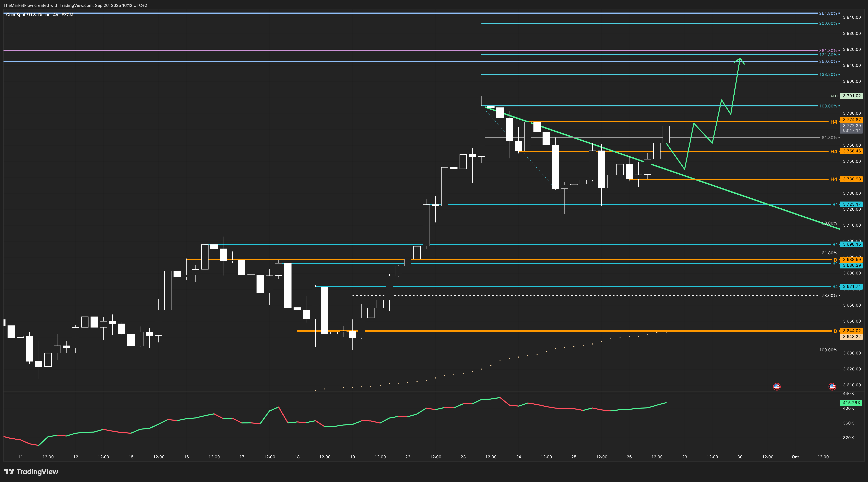Viewport: 868px width, 482px height.
Task: Click the 3,698.16 cyan H4 price tag
Action: (852, 244)
